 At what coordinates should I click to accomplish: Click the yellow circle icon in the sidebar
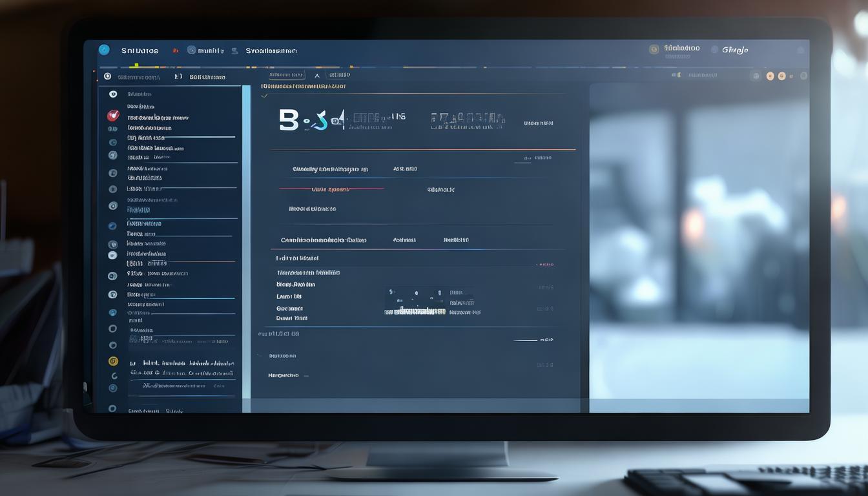(x=113, y=360)
